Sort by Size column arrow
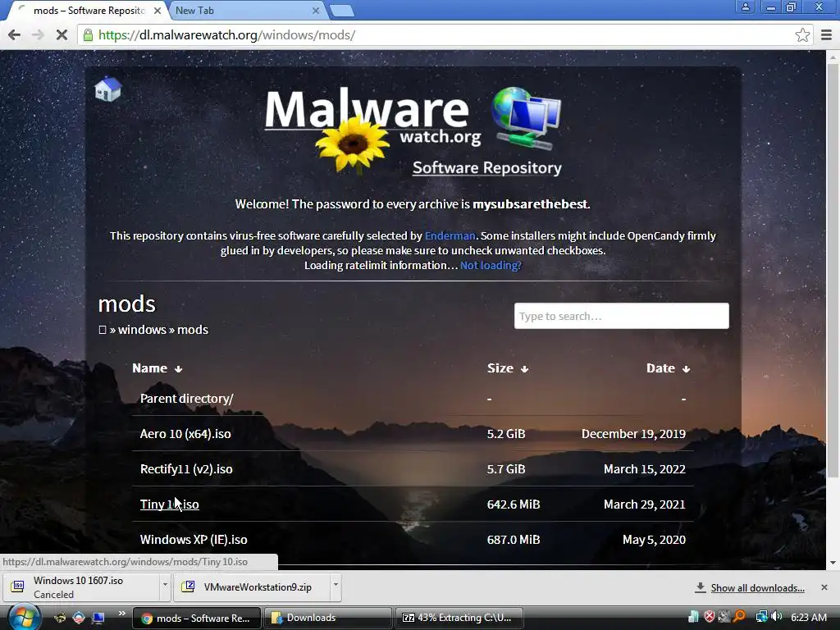The height and width of the screenshot is (630, 840). pos(524,368)
